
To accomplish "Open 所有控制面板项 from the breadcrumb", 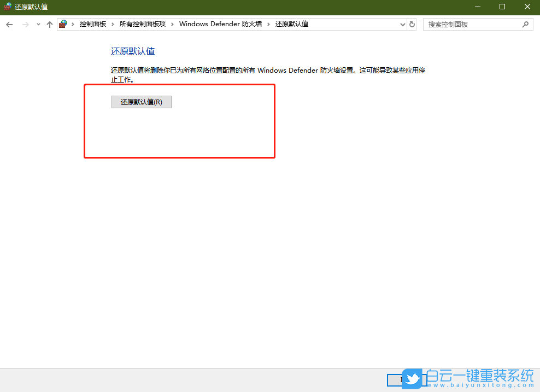I will coord(144,24).
